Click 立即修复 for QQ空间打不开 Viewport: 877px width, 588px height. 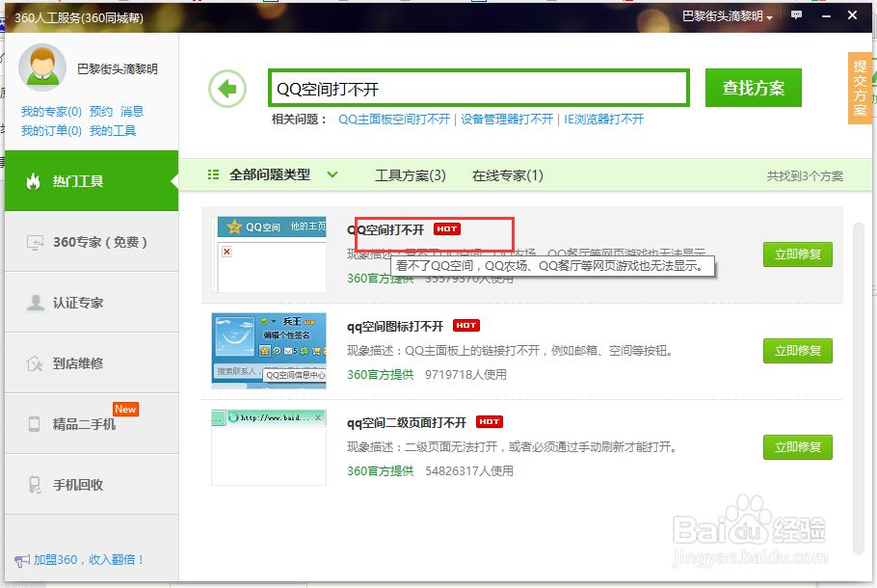(x=798, y=254)
